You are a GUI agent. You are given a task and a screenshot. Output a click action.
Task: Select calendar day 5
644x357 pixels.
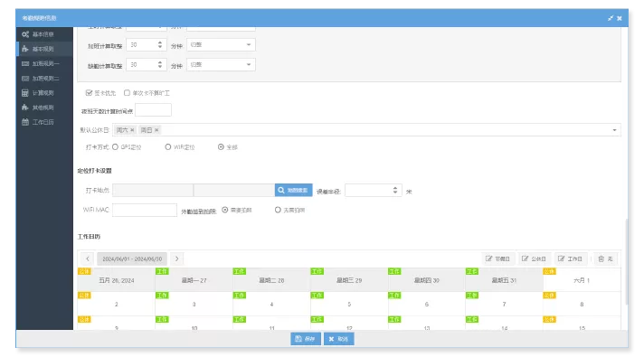coord(349,304)
